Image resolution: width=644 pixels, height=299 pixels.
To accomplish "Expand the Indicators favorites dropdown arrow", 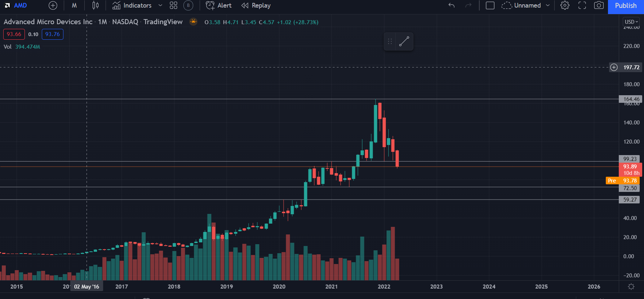I will 160,5.
